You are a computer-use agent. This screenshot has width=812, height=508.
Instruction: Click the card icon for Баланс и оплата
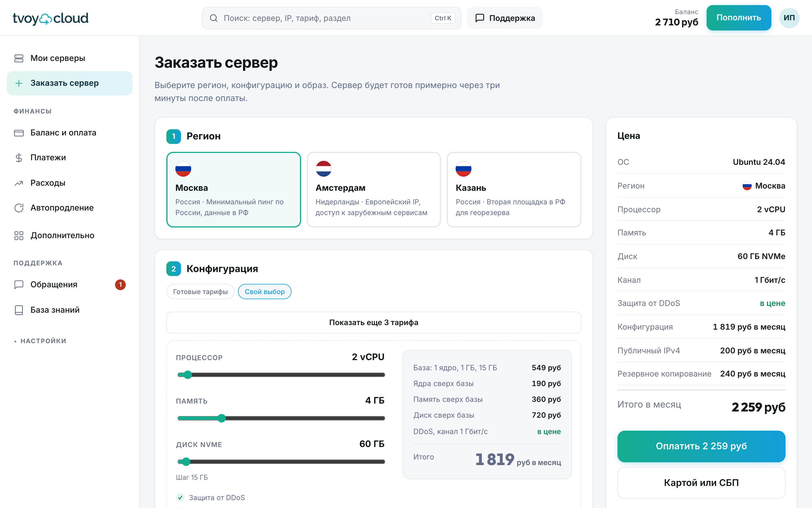pyautogui.click(x=19, y=133)
